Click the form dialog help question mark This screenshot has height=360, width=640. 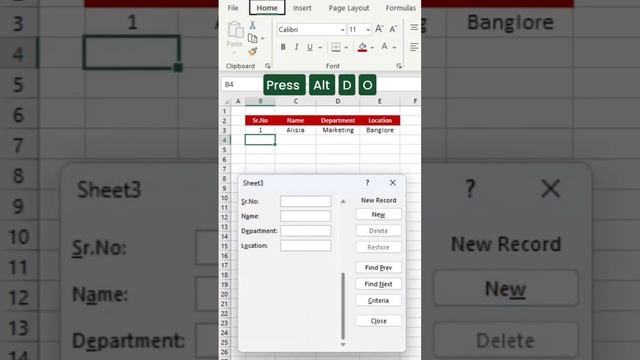coord(367,183)
